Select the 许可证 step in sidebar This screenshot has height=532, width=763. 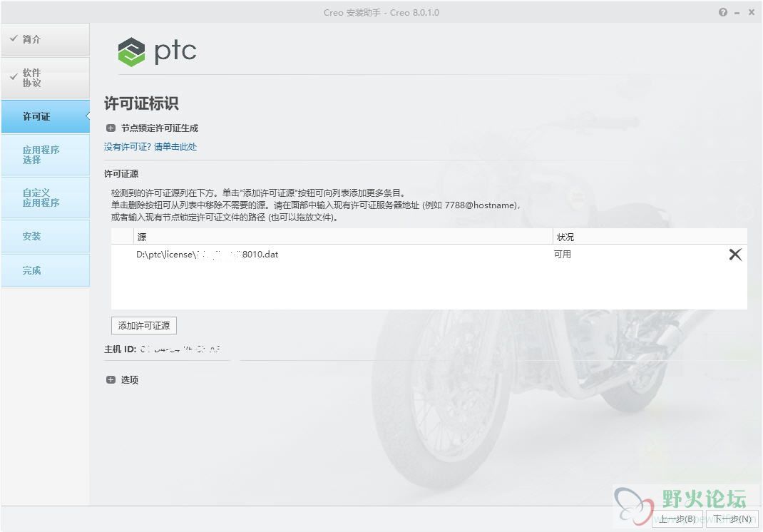click(45, 116)
